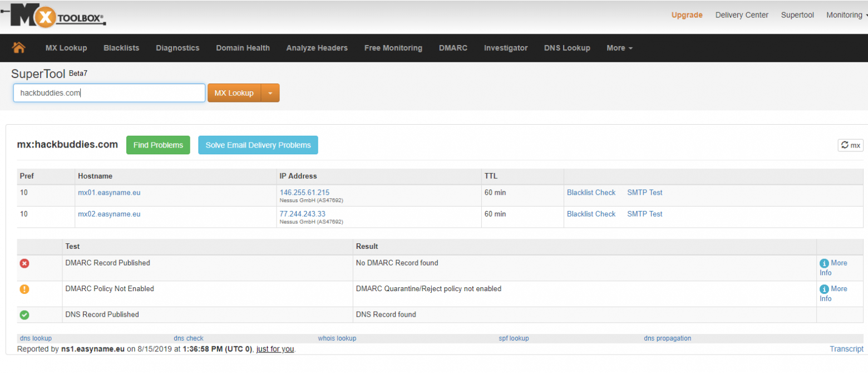Viewport: 868px width, 373px height.
Task: Click the spf lookup link
Action: point(514,338)
